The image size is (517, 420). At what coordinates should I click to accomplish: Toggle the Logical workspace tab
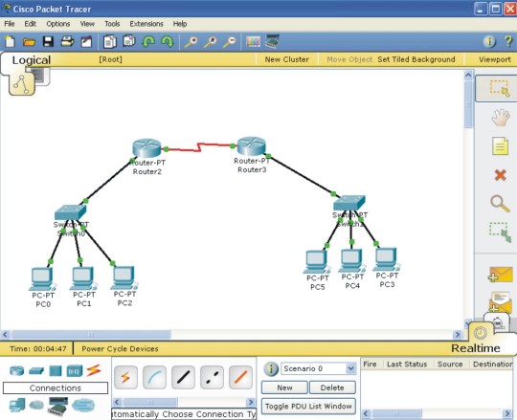(x=32, y=60)
